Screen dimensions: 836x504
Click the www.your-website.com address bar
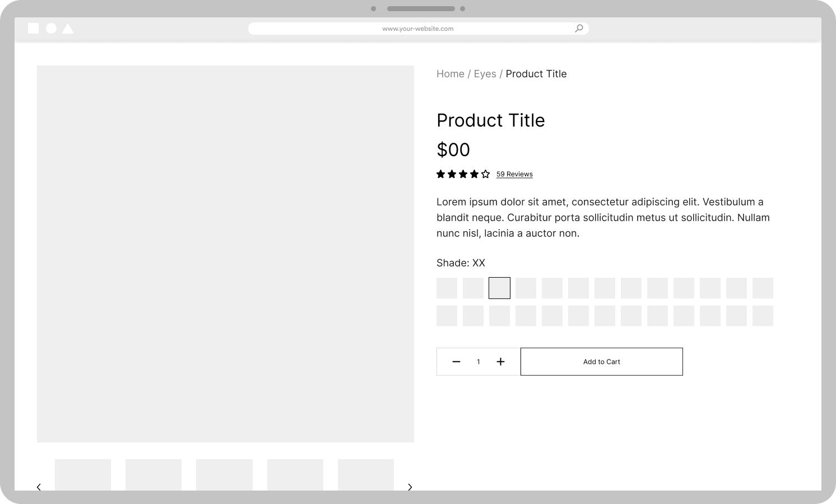pyautogui.click(x=417, y=29)
